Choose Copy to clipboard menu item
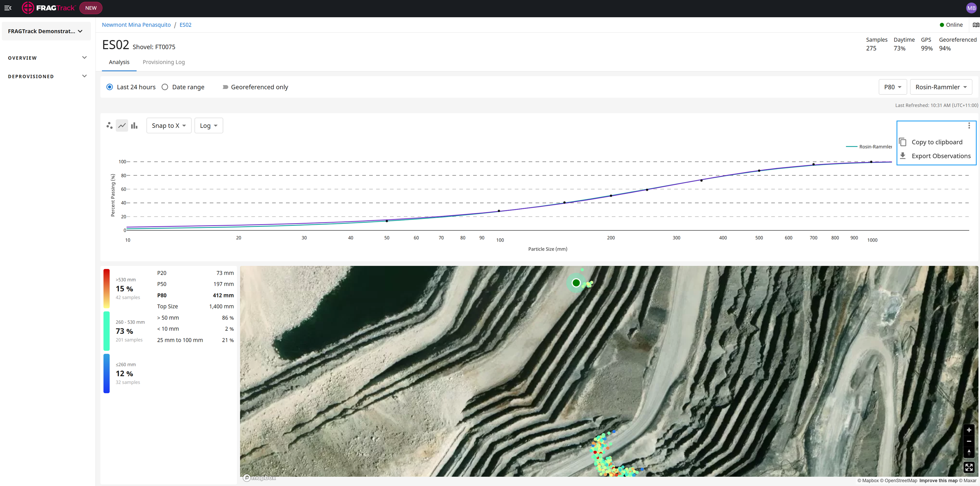Screen dimensions: 980x486 pyautogui.click(x=937, y=142)
